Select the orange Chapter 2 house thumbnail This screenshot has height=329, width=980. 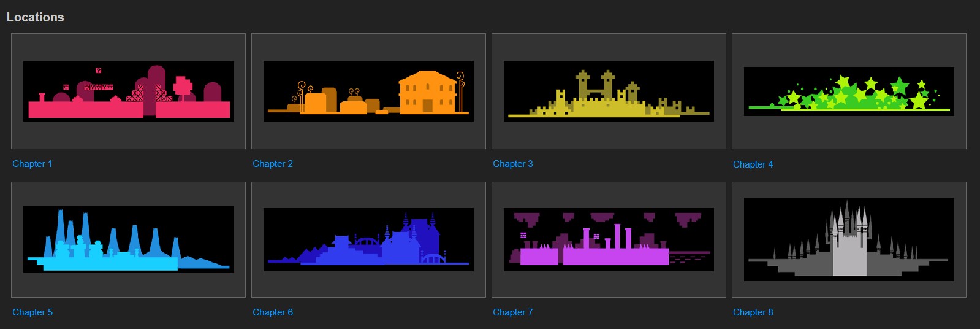pyautogui.click(x=368, y=91)
